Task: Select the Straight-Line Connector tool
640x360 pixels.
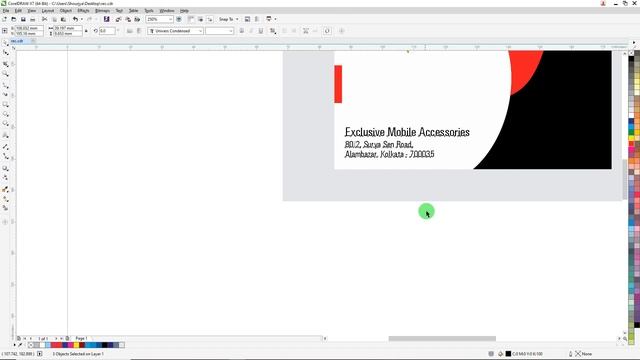Action: coord(5,156)
